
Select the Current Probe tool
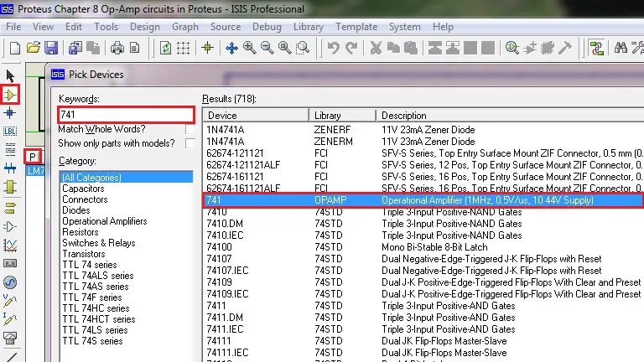(x=10, y=319)
